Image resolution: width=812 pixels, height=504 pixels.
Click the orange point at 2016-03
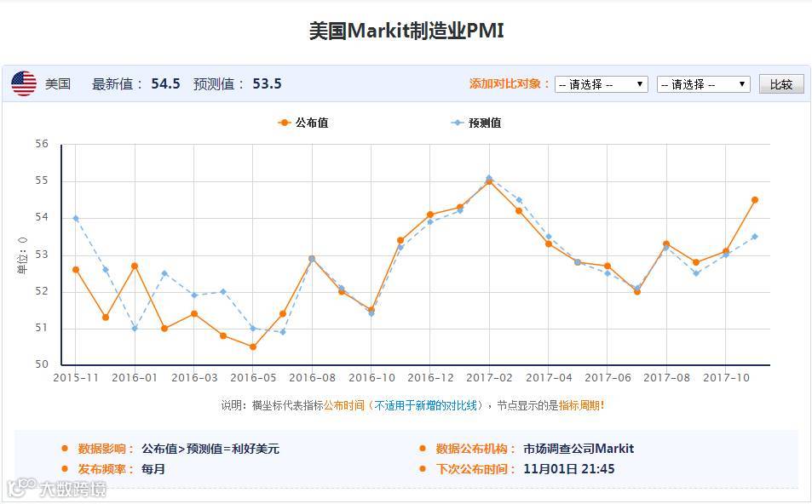click(193, 313)
